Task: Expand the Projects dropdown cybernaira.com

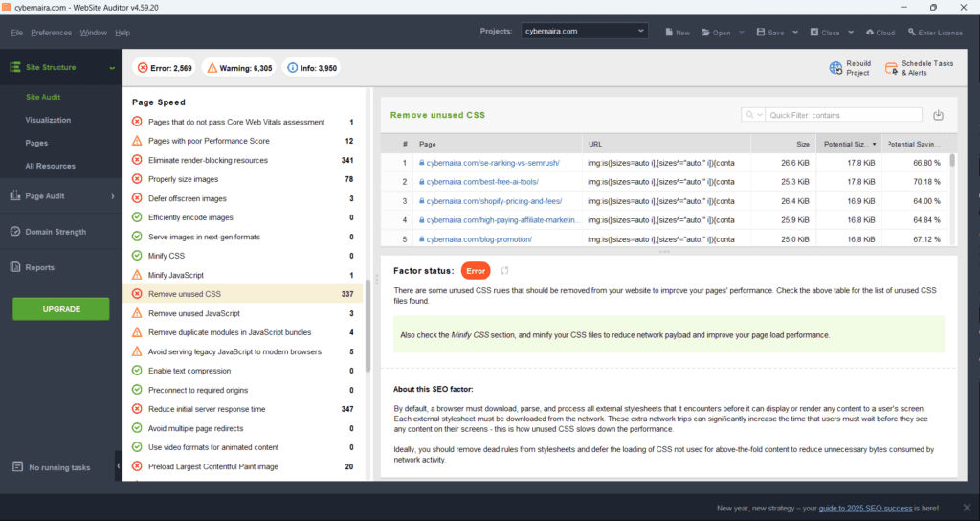Action: point(585,31)
